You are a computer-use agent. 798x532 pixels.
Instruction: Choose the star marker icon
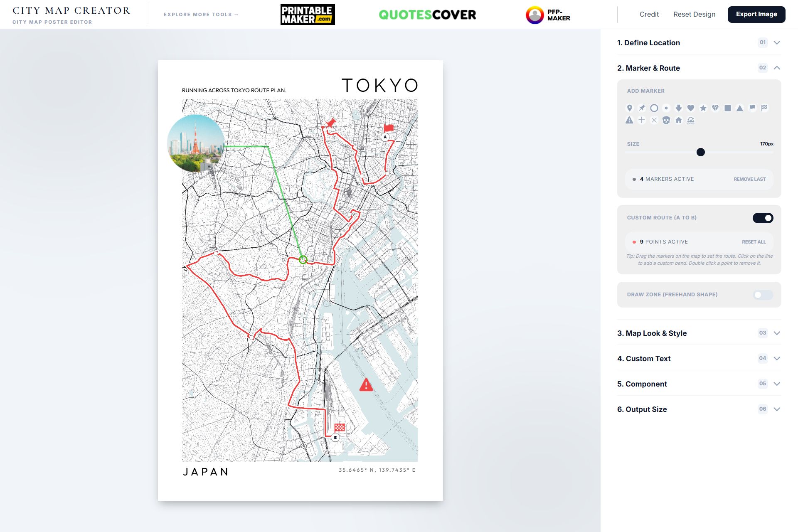[x=703, y=108]
